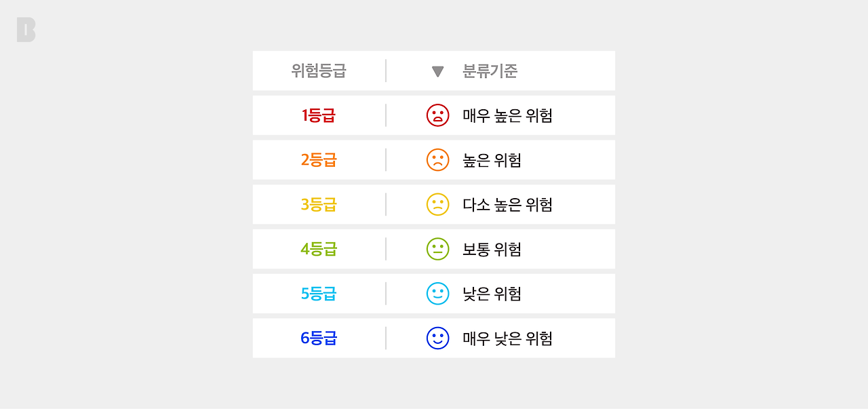Click the orange 2등급 label

click(x=319, y=160)
